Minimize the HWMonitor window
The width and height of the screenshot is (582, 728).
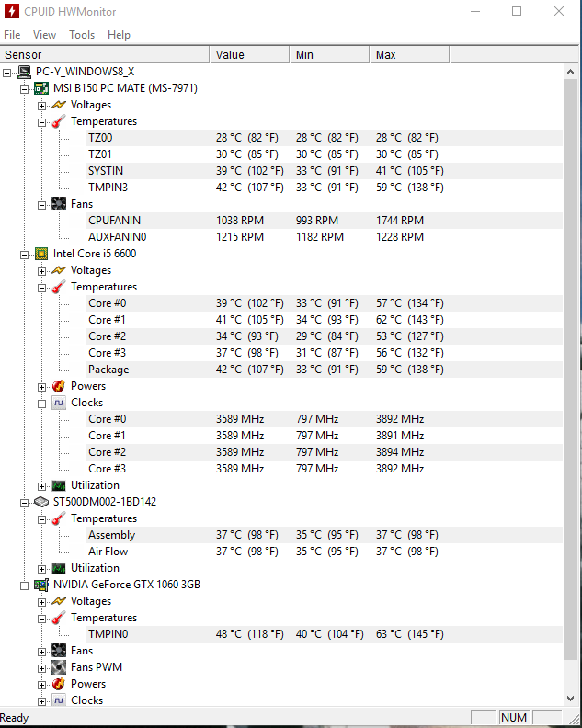[x=475, y=11]
